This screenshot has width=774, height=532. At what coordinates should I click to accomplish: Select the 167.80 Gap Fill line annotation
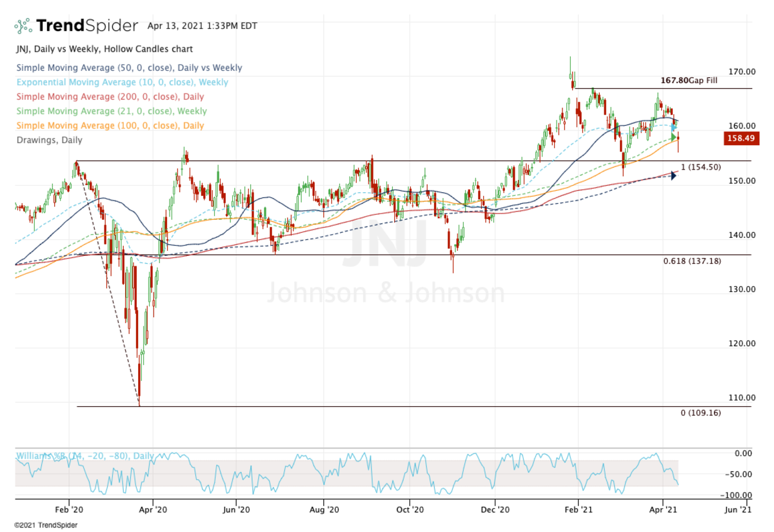pos(689,81)
